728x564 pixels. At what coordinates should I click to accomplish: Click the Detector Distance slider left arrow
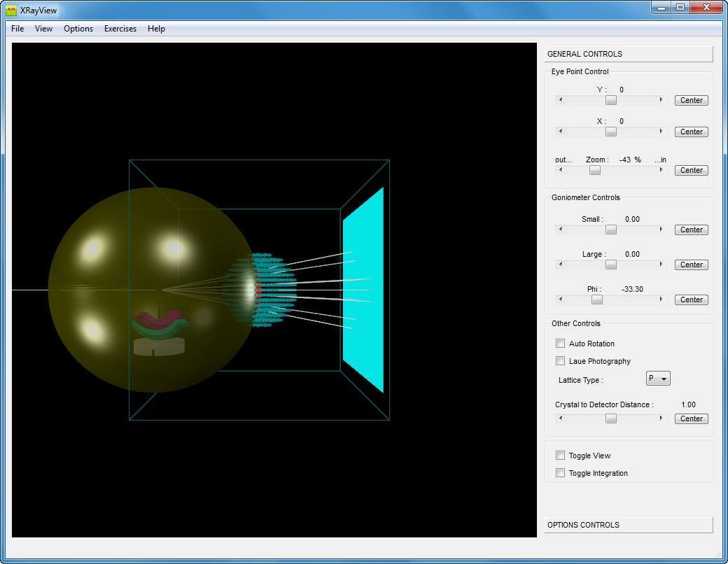point(561,418)
